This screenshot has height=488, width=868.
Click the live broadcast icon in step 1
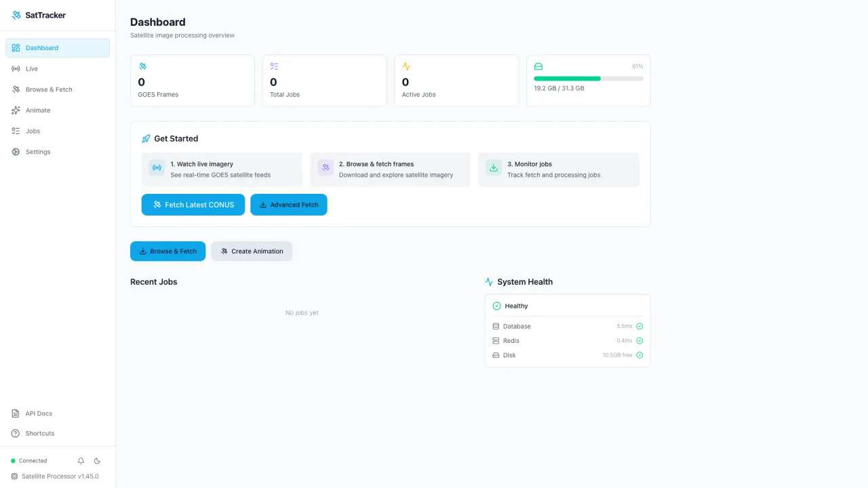(157, 167)
